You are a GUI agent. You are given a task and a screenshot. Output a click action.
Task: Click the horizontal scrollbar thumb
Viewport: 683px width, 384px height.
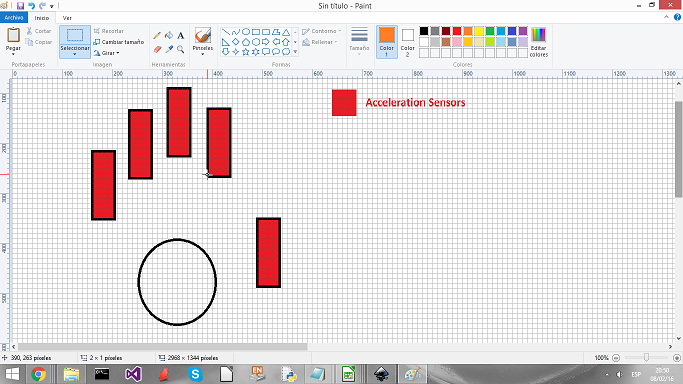162,347
